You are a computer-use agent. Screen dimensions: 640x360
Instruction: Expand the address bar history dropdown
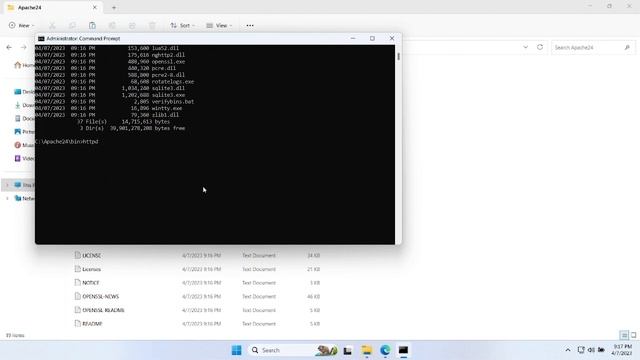[526, 47]
